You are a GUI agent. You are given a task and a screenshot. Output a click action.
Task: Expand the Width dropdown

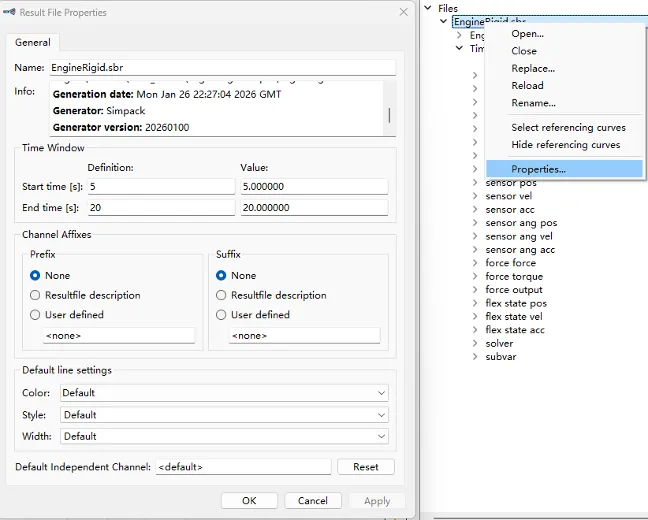pyautogui.click(x=224, y=436)
